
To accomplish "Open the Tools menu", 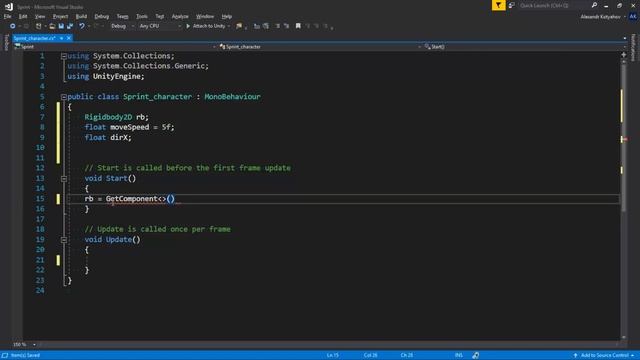I will tap(142, 16).
